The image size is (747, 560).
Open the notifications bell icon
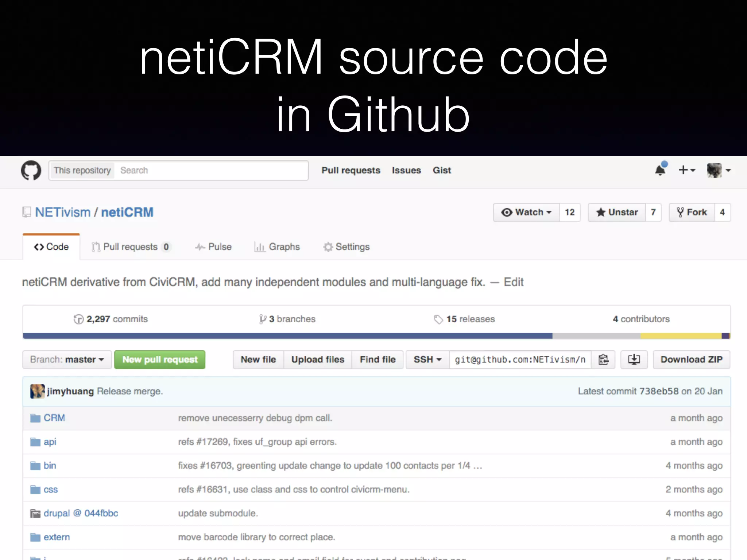(661, 169)
